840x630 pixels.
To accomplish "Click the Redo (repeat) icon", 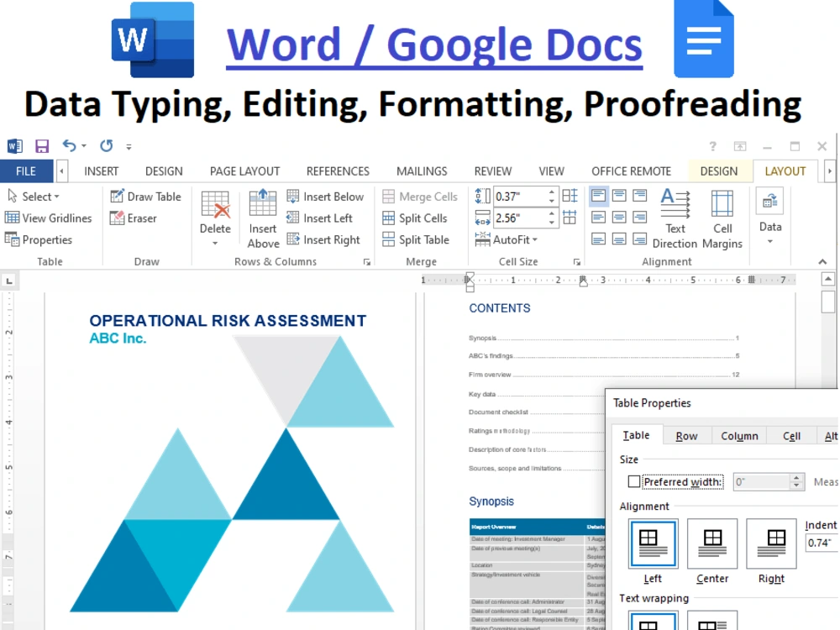I will [x=106, y=145].
